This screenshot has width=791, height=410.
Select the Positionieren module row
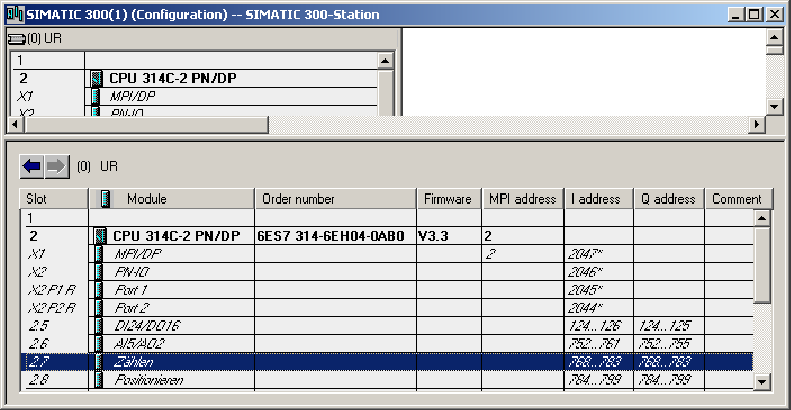click(x=387, y=380)
